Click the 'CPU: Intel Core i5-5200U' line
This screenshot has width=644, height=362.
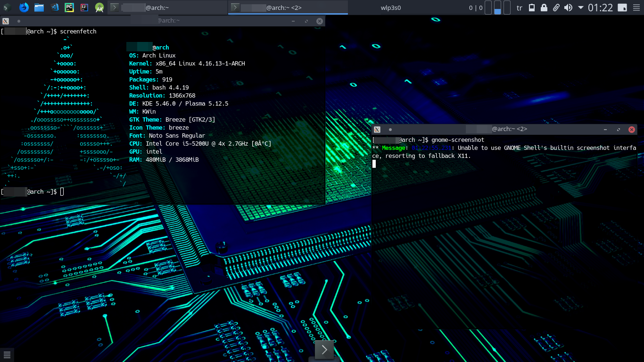click(200, 144)
